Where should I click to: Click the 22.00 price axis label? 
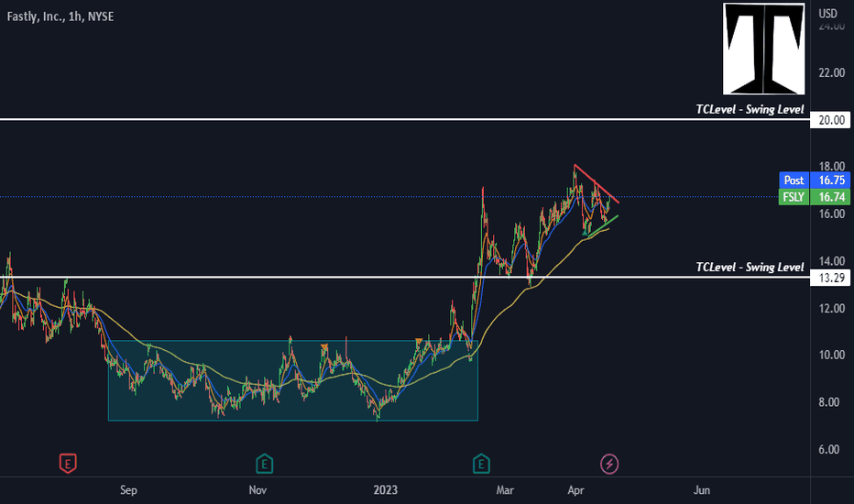(x=832, y=72)
